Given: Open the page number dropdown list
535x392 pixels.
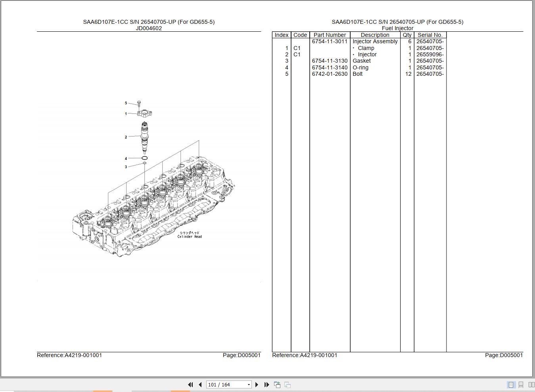Looking at the screenshot, I should tap(248, 384).
